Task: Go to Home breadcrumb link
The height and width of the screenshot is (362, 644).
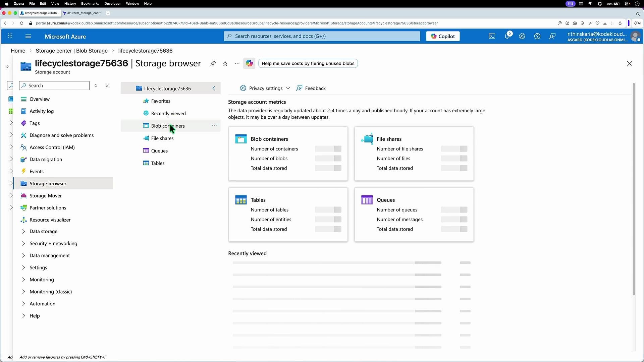Action: pos(18,51)
